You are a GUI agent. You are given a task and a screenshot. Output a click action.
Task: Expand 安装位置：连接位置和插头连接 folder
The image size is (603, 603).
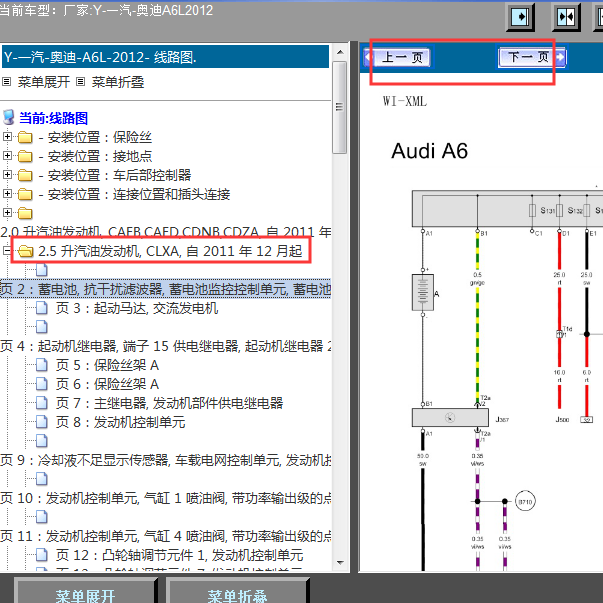click(7, 193)
